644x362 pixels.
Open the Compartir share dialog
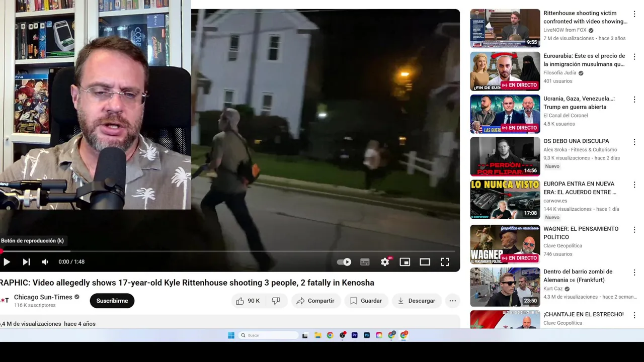315,301
